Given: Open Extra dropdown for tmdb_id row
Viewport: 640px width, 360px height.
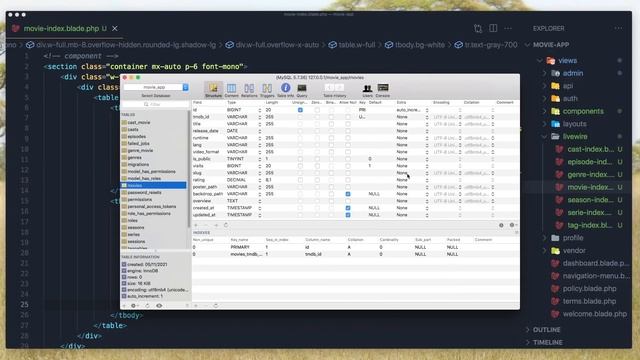Looking at the screenshot, I should 427,117.
